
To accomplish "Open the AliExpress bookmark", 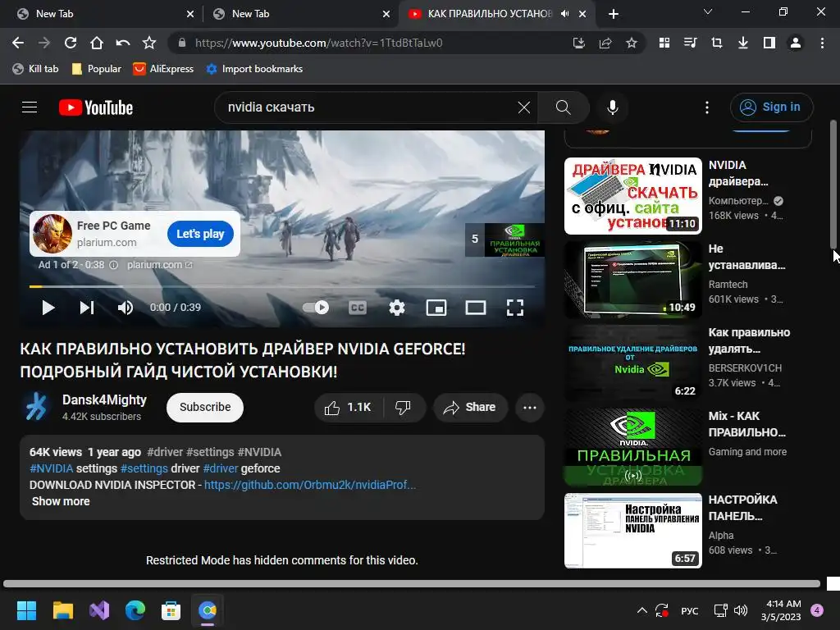I will (163, 69).
